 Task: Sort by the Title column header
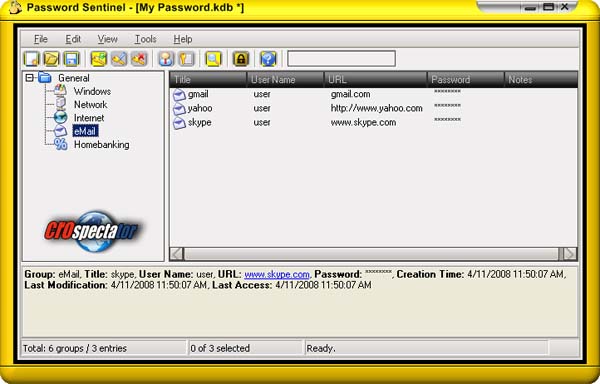click(x=208, y=80)
